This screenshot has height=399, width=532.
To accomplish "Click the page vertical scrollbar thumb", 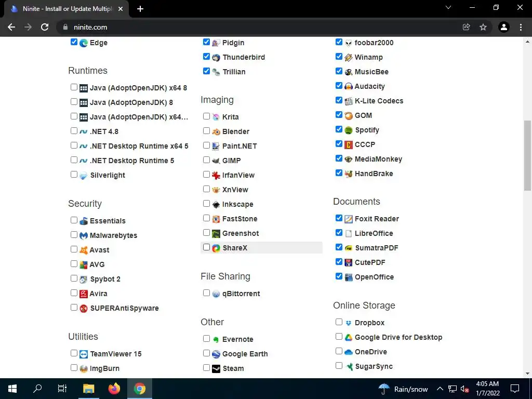I will click(x=527, y=155).
